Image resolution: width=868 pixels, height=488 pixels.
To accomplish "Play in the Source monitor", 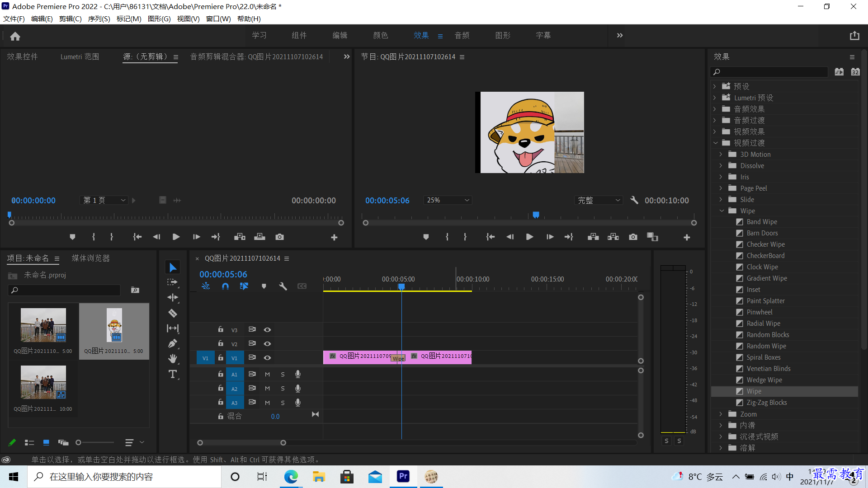I will 176,237.
